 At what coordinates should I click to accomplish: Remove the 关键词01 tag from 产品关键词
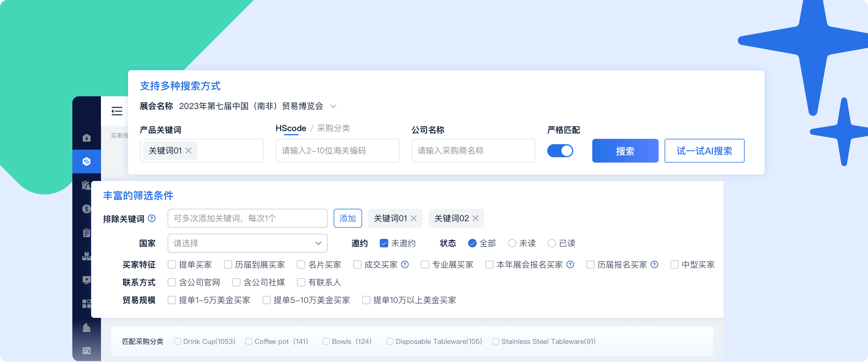pyautogui.click(x=188, y=151)
